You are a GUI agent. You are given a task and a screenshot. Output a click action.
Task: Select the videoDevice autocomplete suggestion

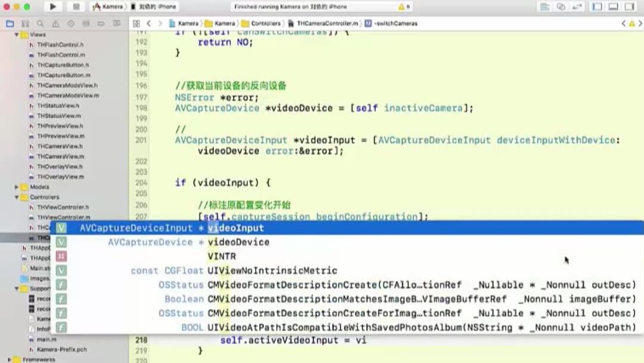[x=239, y=242]
